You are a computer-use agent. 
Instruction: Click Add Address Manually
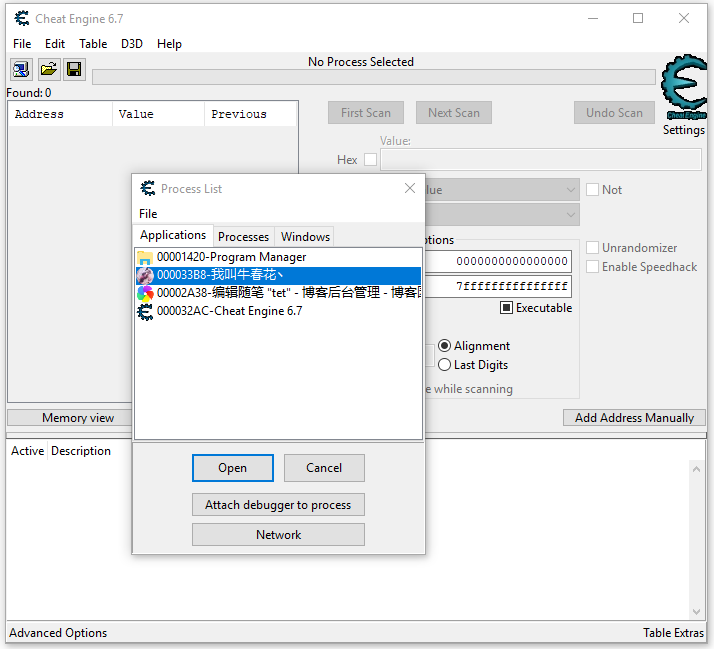(634, 418)
